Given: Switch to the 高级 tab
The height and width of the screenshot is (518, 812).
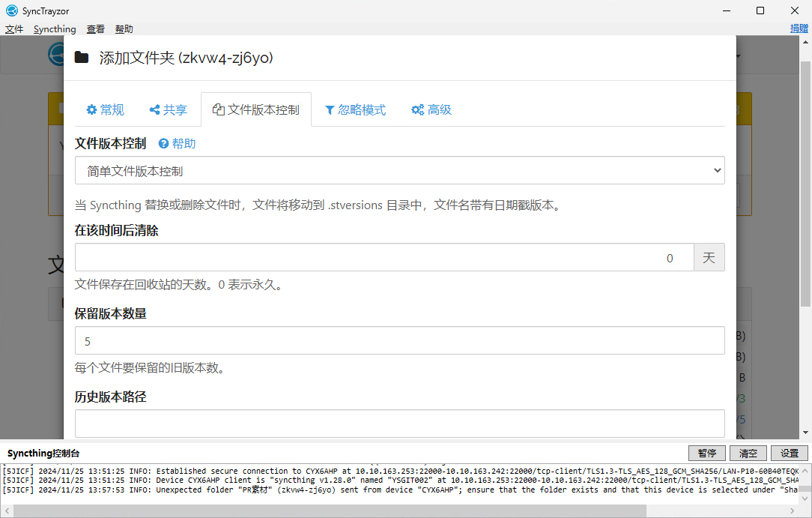Looking at the screenshot, I should [x=431, y=109].
